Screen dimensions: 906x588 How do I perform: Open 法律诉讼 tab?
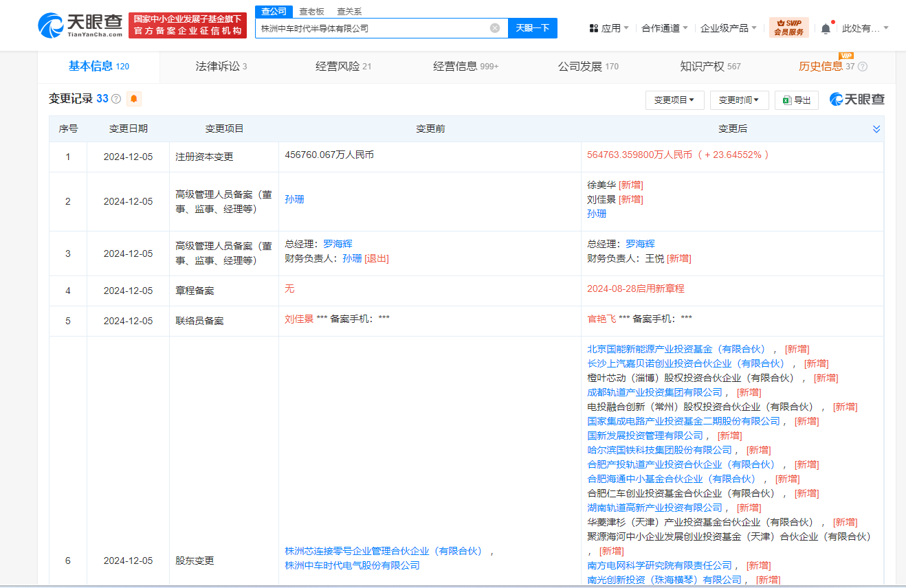tap(221, 67)
